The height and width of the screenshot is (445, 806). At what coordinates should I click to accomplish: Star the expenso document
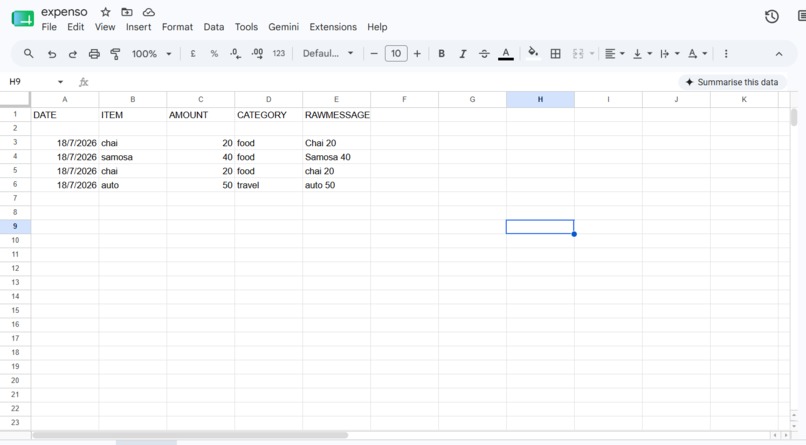pyautogui.click(x=105, y=12)
